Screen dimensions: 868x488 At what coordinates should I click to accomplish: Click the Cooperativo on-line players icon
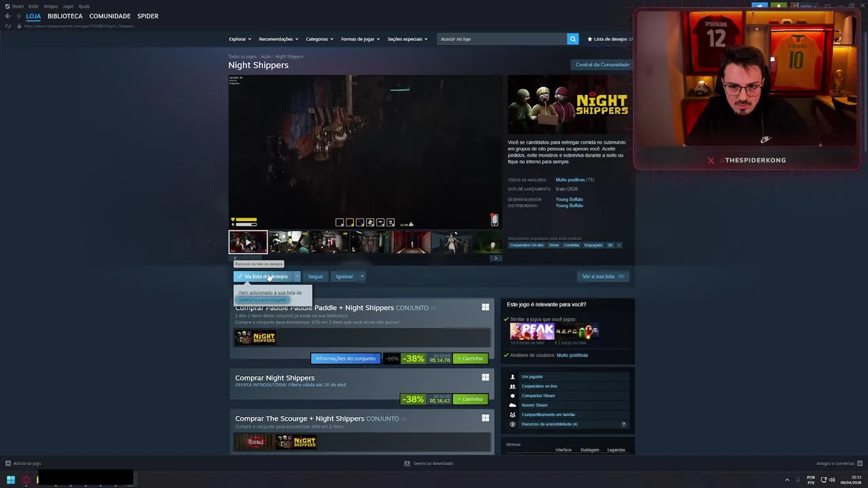pos(513,386)
